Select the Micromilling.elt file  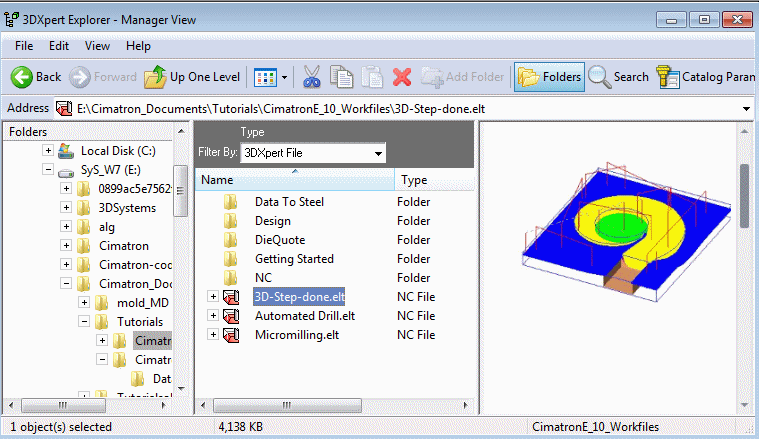click(296, 335)
